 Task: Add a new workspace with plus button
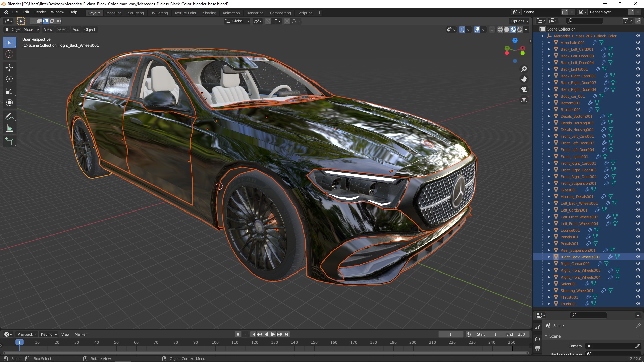click(319, 13)
